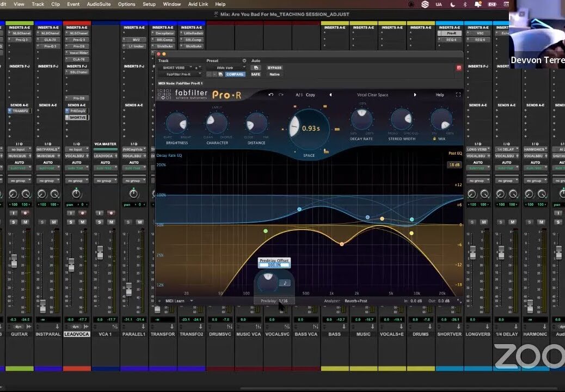Click the Pro-R undo arrow icon
565x392 pixels.
(x=271, y=95)
